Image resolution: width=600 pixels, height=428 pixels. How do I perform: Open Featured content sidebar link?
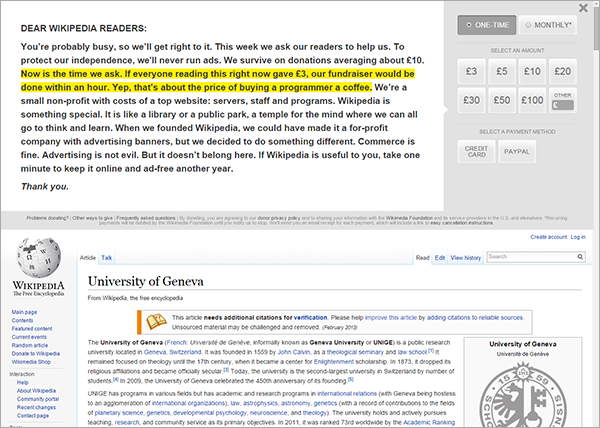tap(32, 329)
